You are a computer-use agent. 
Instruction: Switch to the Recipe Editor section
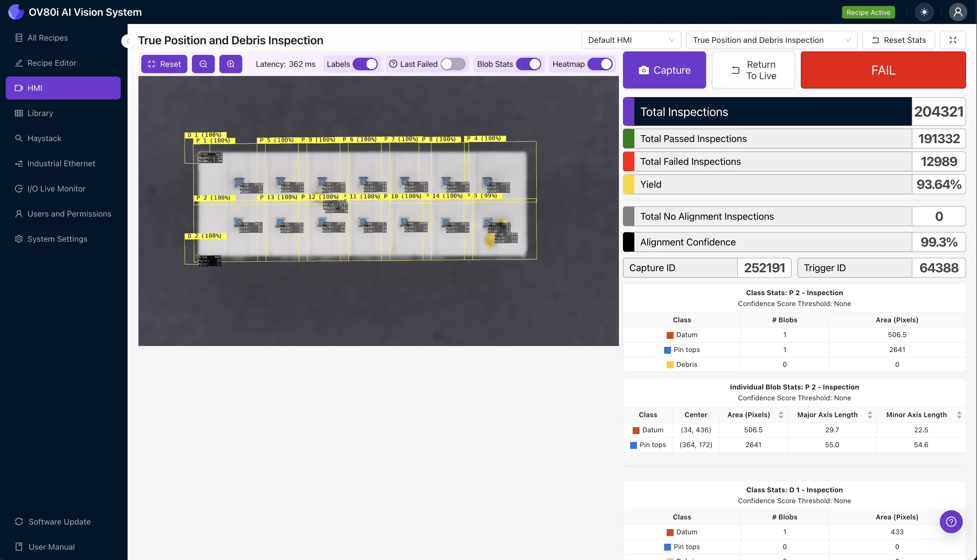point(51,63)
